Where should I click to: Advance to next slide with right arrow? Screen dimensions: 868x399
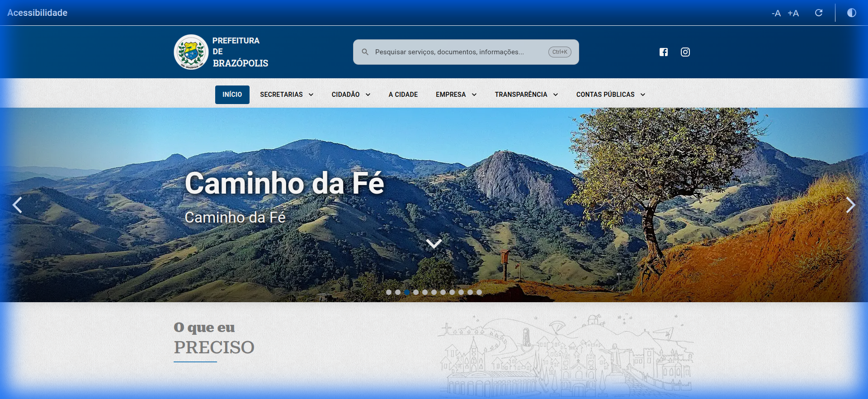click(x=850, y=205)
